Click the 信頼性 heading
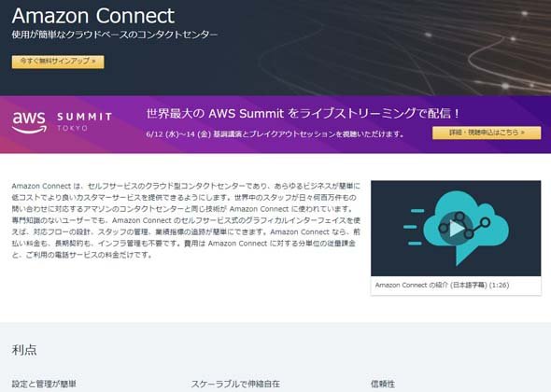The height and width of the screenshot is (392, 551). tap(383, 384)
